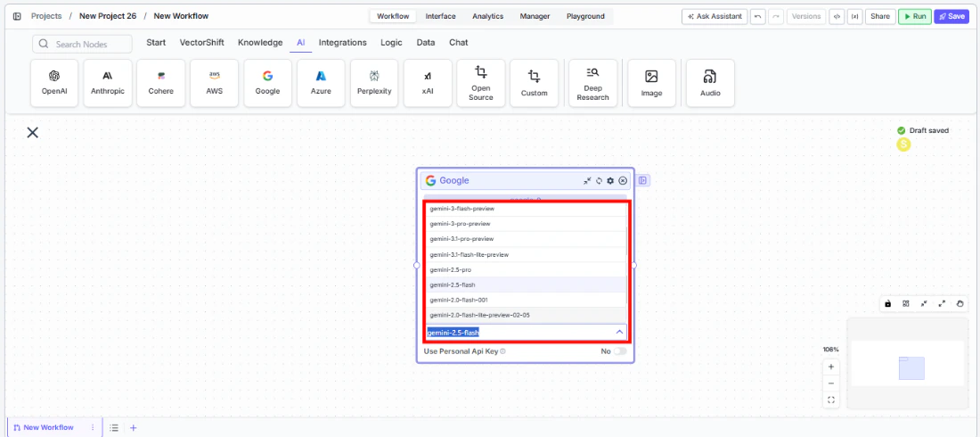Open the Logic node category

coord(391,43)
